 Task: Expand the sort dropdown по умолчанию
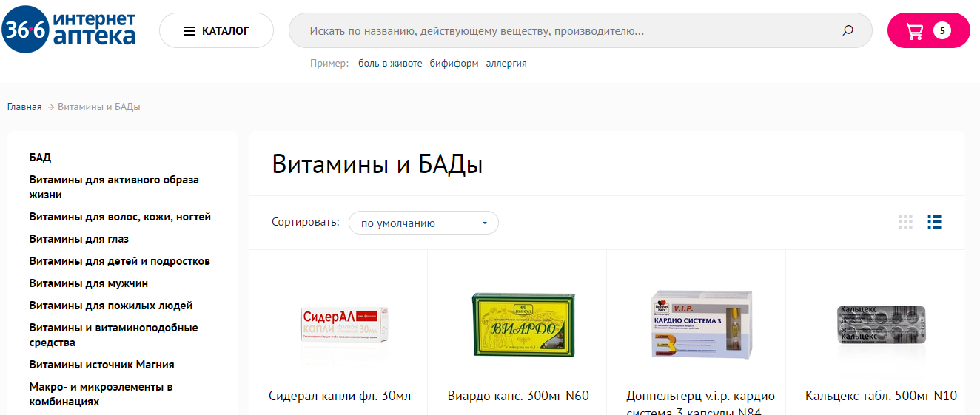click(x=423, y=223)
